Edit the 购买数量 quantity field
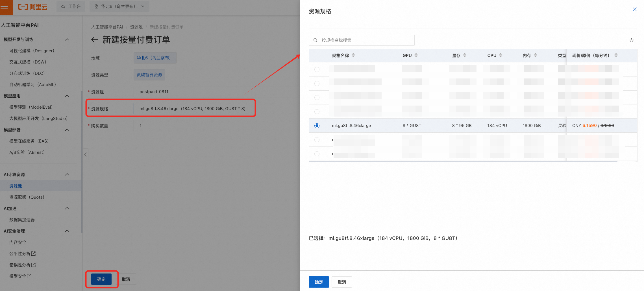Screen dimensions: 644x291 coord(158,126)
